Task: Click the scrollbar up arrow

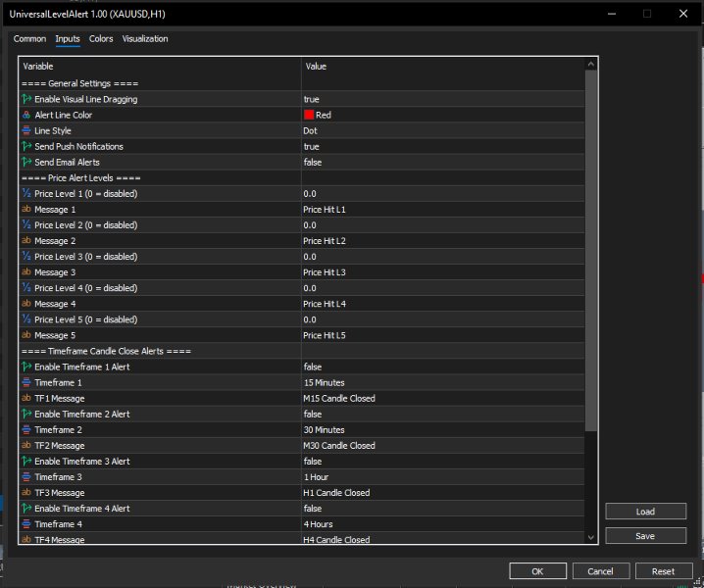Action: [x=591, y=64]
